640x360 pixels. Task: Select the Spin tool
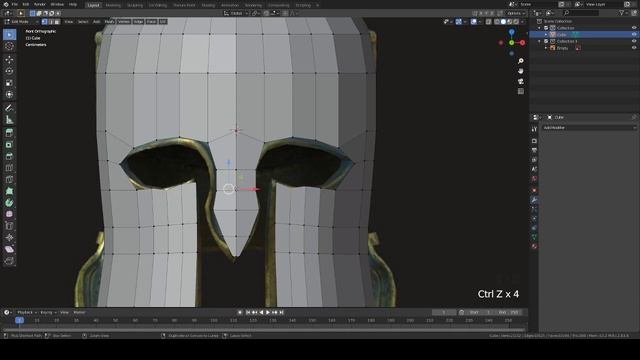click(9, 203)
